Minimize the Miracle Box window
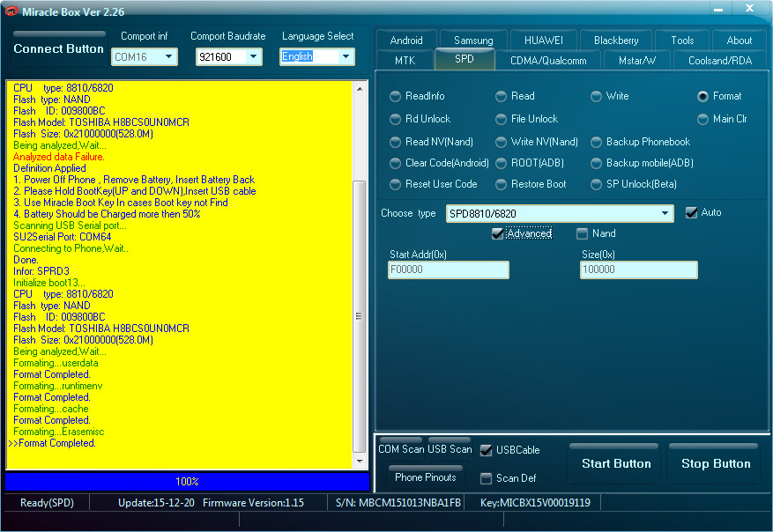The height and width of the screenshot is (532, 773). click(x=718, y=9)
